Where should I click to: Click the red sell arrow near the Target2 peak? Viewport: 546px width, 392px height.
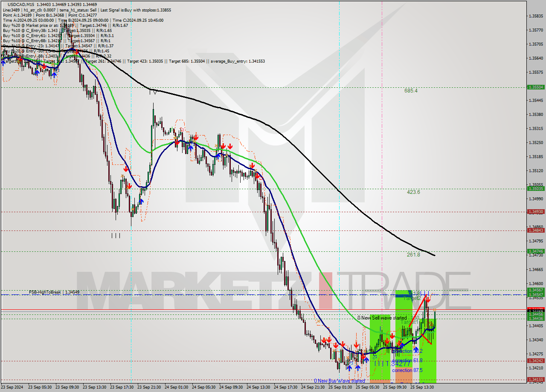428,300
